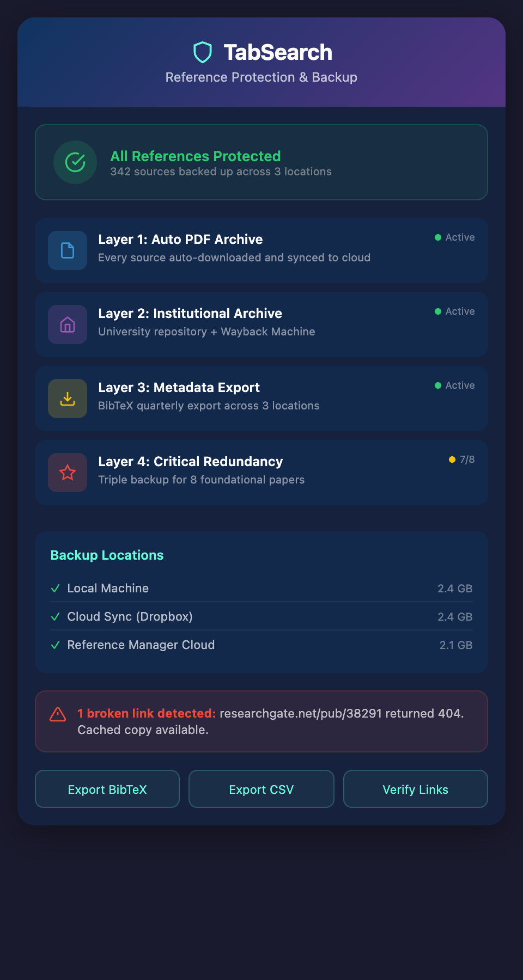Click the 7/8 status on Layer 4
523x980 pixels.
pyautogui.click(x=462, y=460)
